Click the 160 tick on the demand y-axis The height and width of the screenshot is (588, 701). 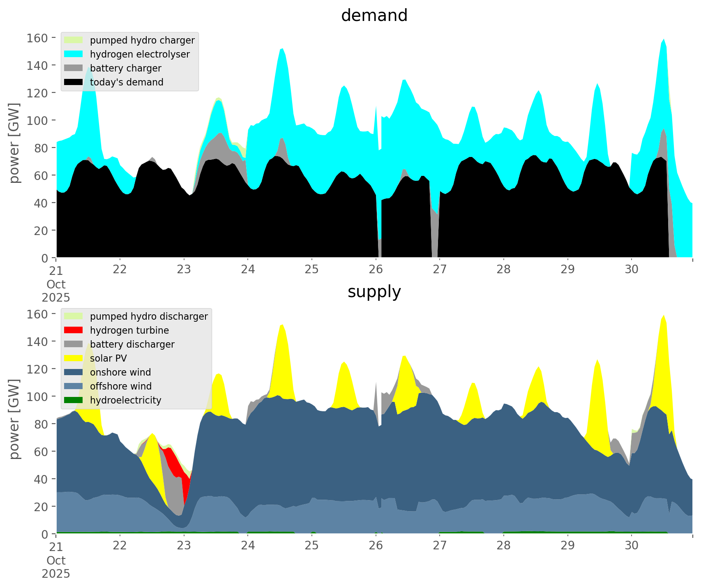37,38
